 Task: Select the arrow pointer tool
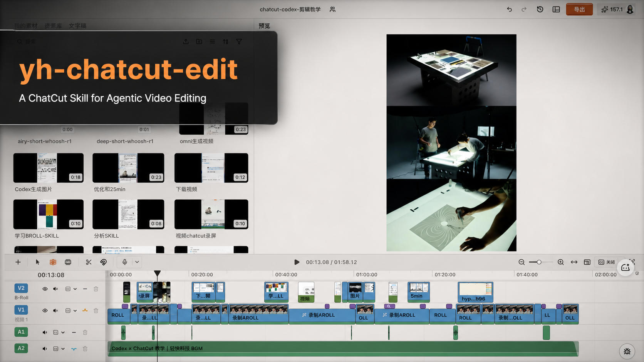coord(37,262)
